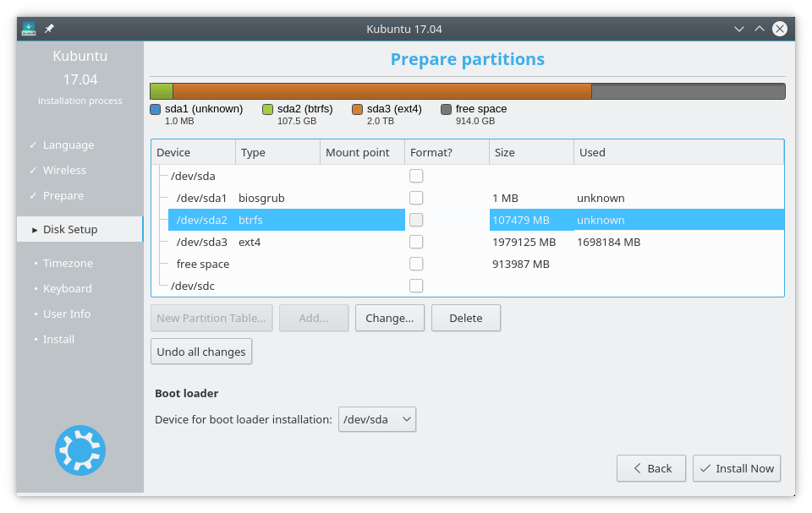Click the gray free space legend swatch

(446, 109)
